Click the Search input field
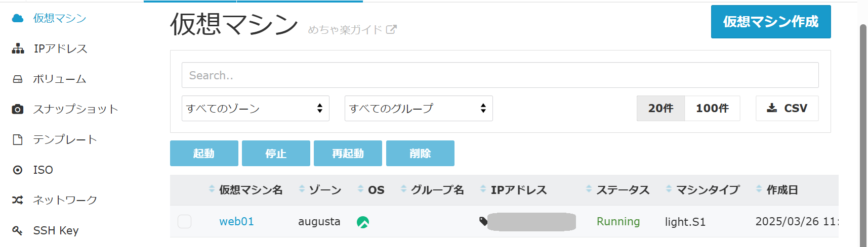 (x=500, y=75)
